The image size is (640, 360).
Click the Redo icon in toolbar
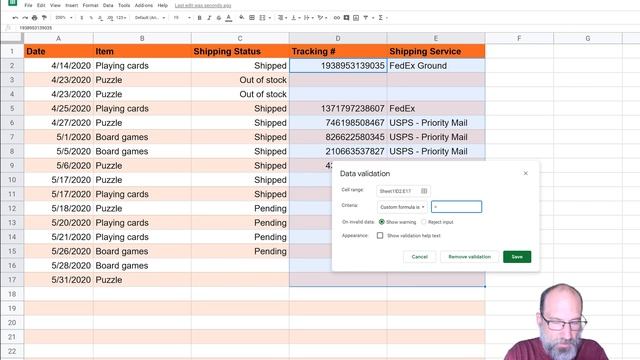(25, 18)
